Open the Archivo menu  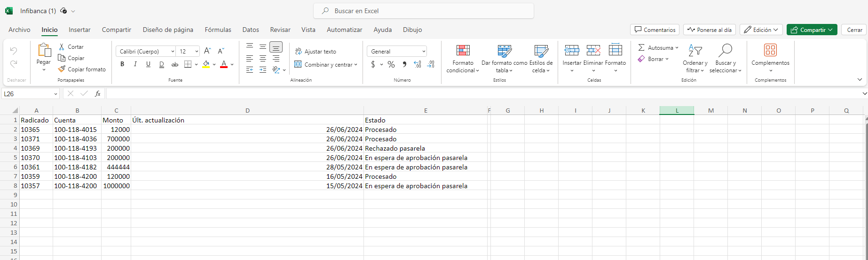click(x=19, y=30)
